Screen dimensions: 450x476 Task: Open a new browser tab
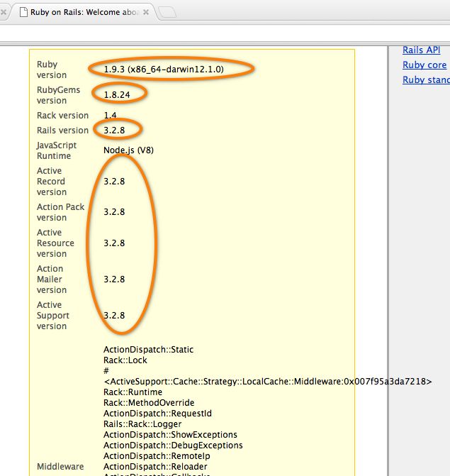coord(167,13)
